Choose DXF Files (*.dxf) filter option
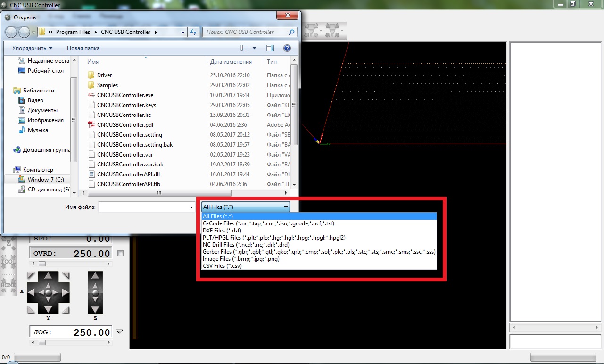 click(x=319, y=231)
